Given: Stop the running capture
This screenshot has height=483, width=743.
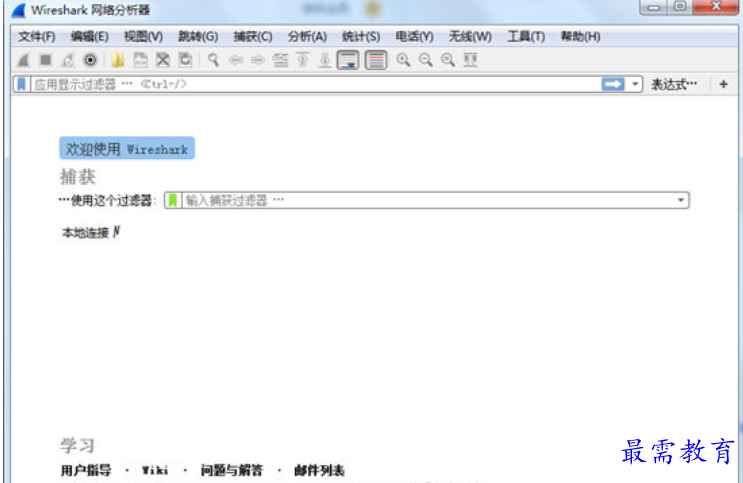Looking at the screenshot, I should click(x=46, y=60).
